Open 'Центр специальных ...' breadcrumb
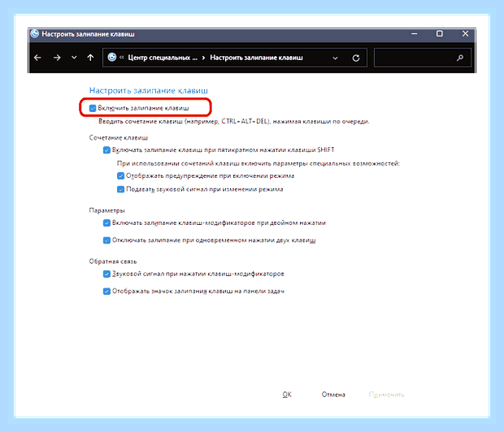 (x=163, y=58)
